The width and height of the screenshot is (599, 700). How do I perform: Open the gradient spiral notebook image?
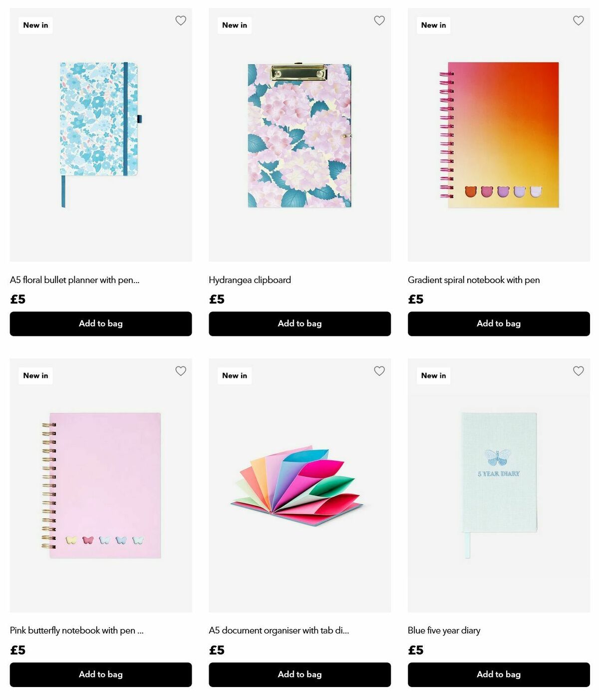click(x=499, y=135)
